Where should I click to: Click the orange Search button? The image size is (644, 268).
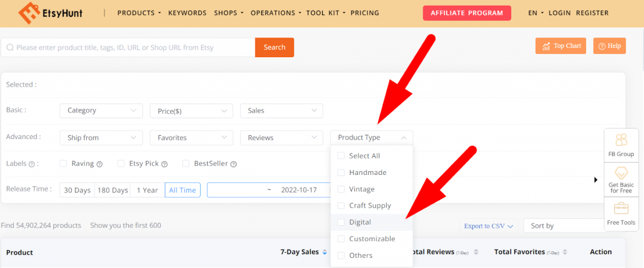[274, 47]
